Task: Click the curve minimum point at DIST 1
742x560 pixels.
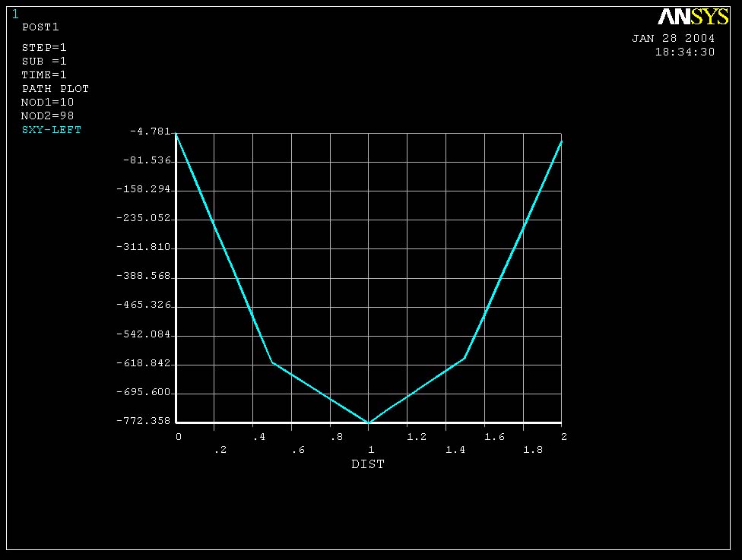Action: click(x=369, y=422)
